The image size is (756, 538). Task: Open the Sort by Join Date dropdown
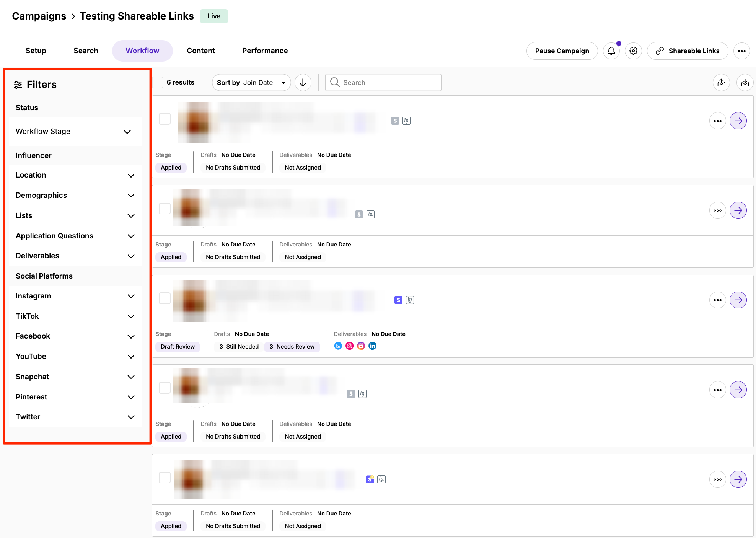coord(251,83)
